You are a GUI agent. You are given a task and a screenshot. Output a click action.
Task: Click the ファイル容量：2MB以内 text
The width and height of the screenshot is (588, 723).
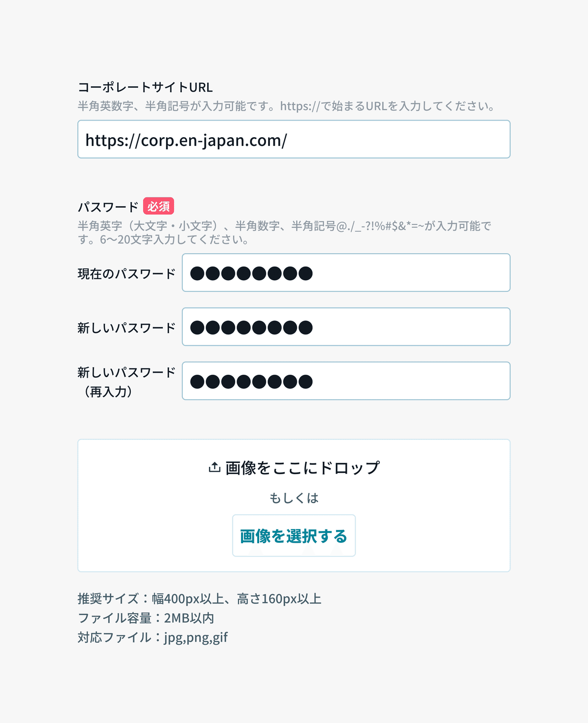click(x=146, y=618)
